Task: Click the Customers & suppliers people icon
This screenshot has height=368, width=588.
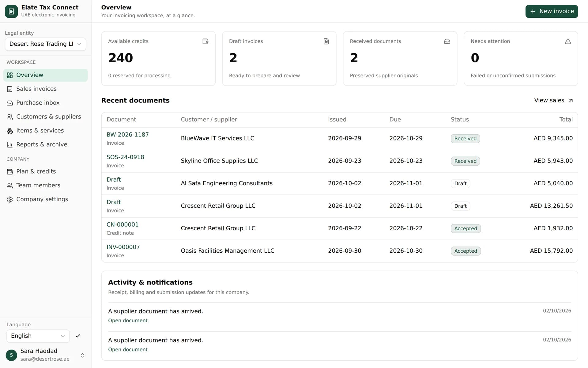Action: point(10,117)
